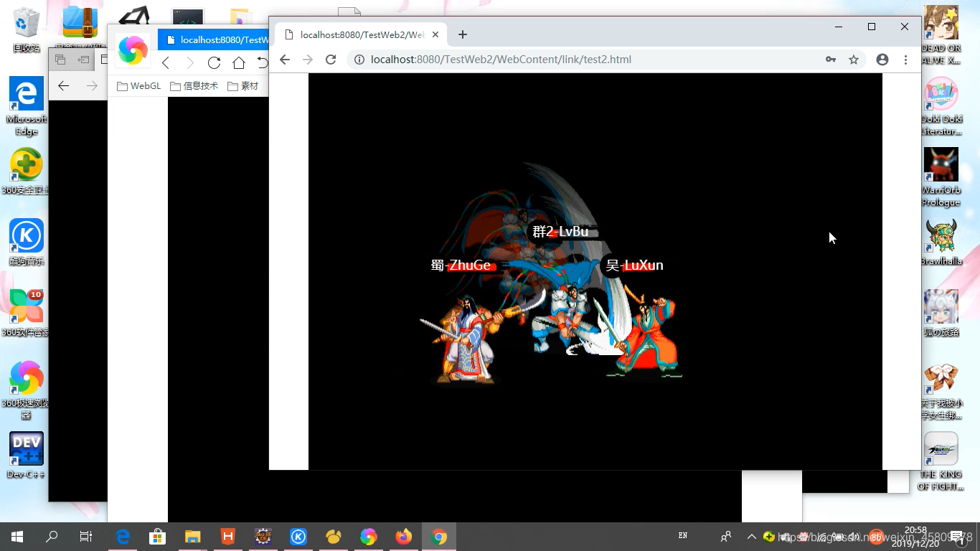Switch the EN input language indicator
This screenshot has height=551, width=980.
click(x=683, y=536)
